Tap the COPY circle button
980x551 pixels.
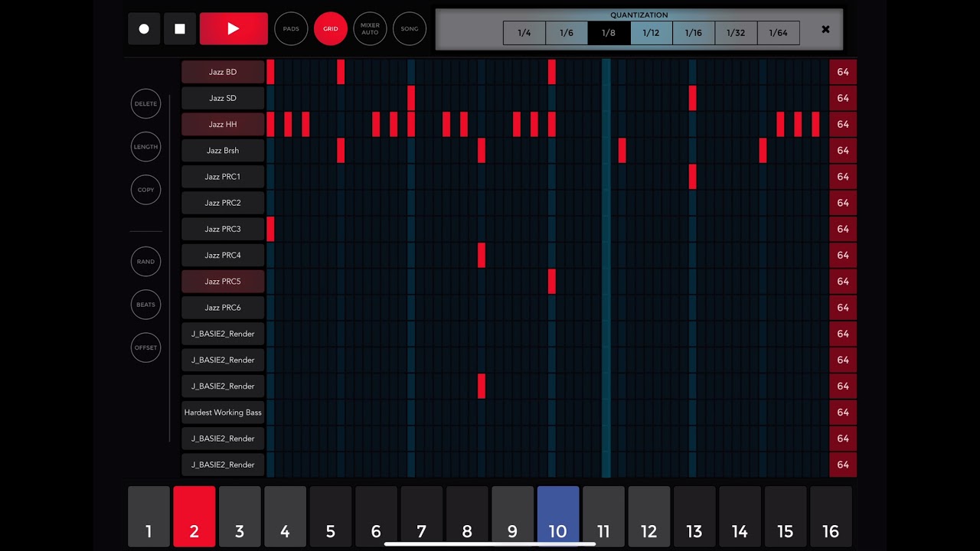coord(145,190)
